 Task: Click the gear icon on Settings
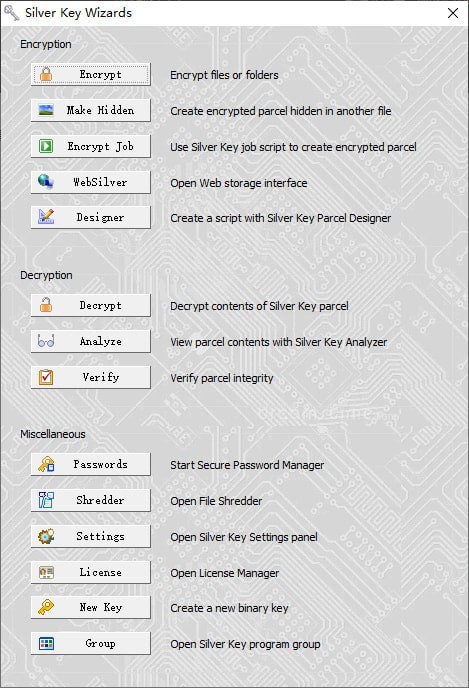tap(46, 536)
